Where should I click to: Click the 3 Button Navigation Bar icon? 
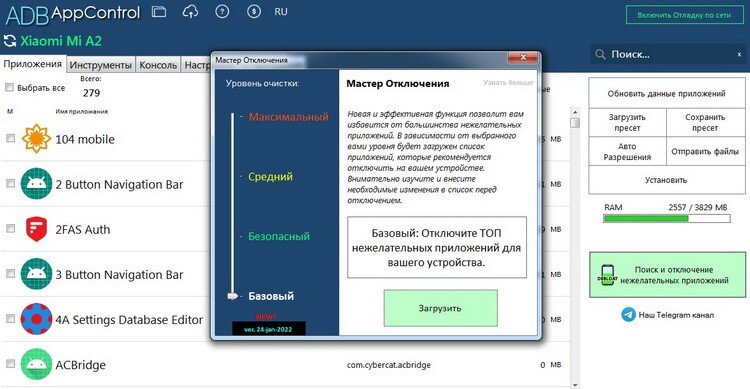point(36,274)
